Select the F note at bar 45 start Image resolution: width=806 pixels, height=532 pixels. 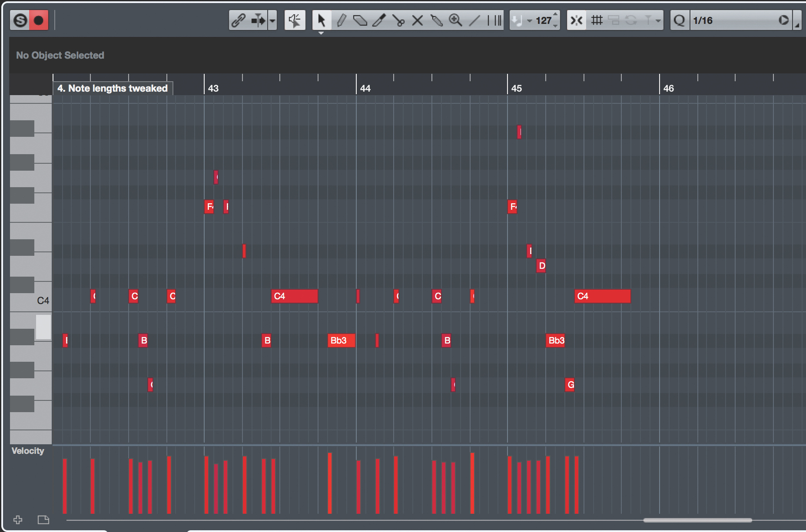[512, 207]
